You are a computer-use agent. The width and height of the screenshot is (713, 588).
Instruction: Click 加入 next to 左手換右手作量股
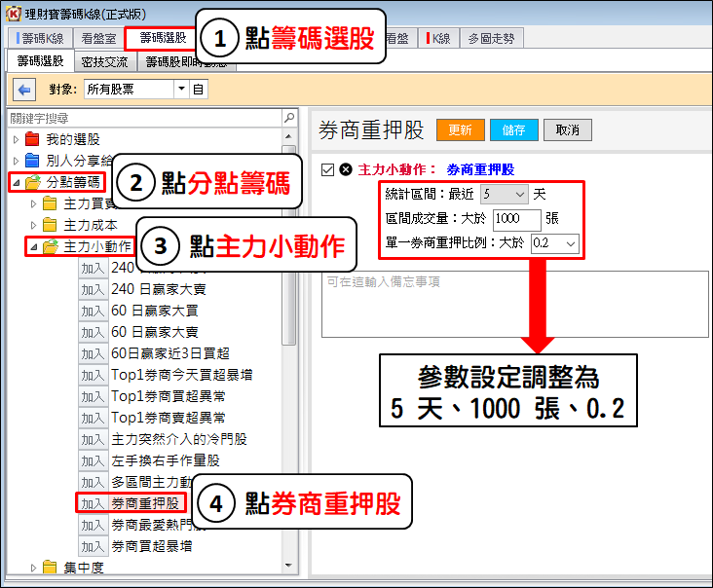click(x=94, y=460)
